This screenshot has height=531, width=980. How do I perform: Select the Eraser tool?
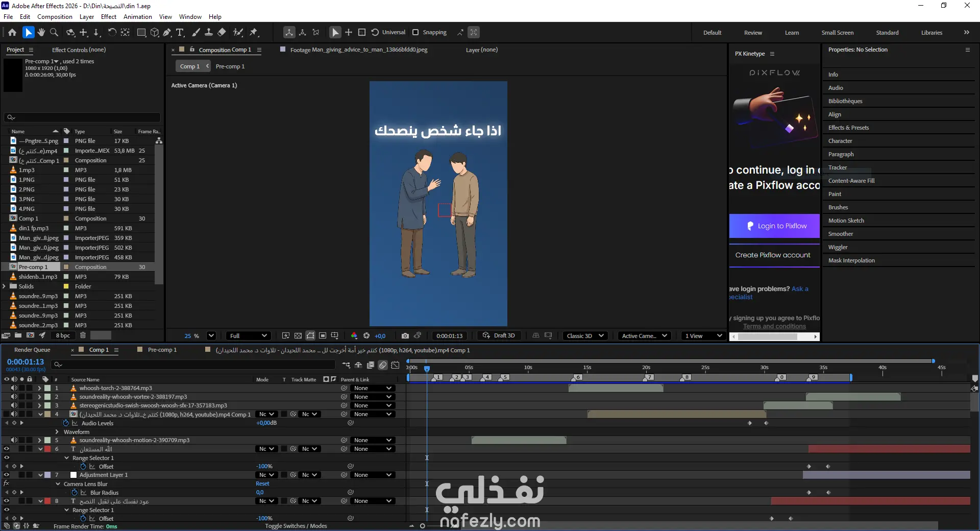click(x=222, y=32)
